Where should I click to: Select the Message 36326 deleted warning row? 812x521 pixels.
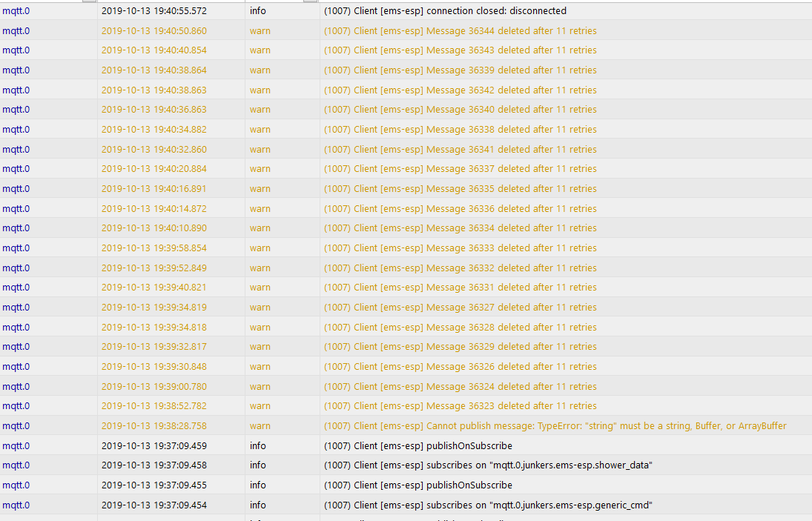(x=406, y=366)
